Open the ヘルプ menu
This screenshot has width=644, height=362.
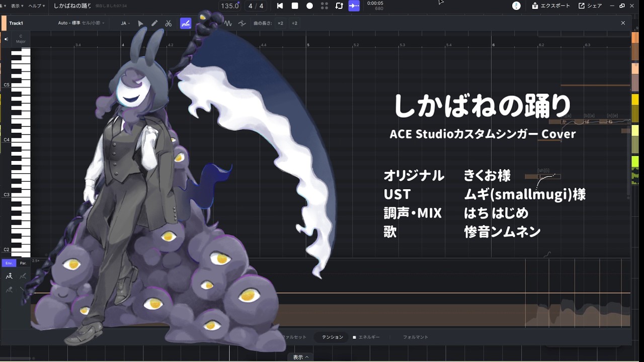37,6
